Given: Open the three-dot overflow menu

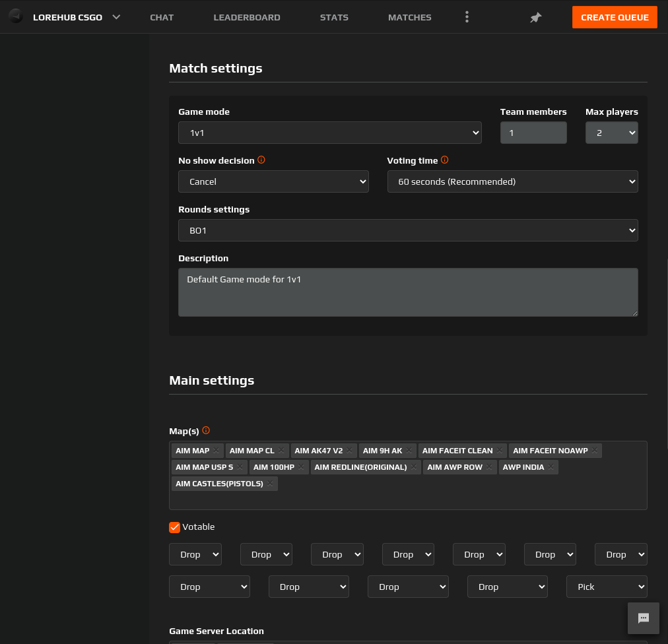Looking at the screenshot, I should [x=467, y=17].
